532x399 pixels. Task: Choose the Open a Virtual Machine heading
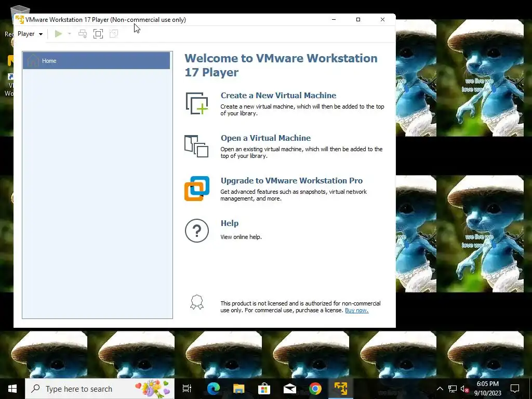265,138
